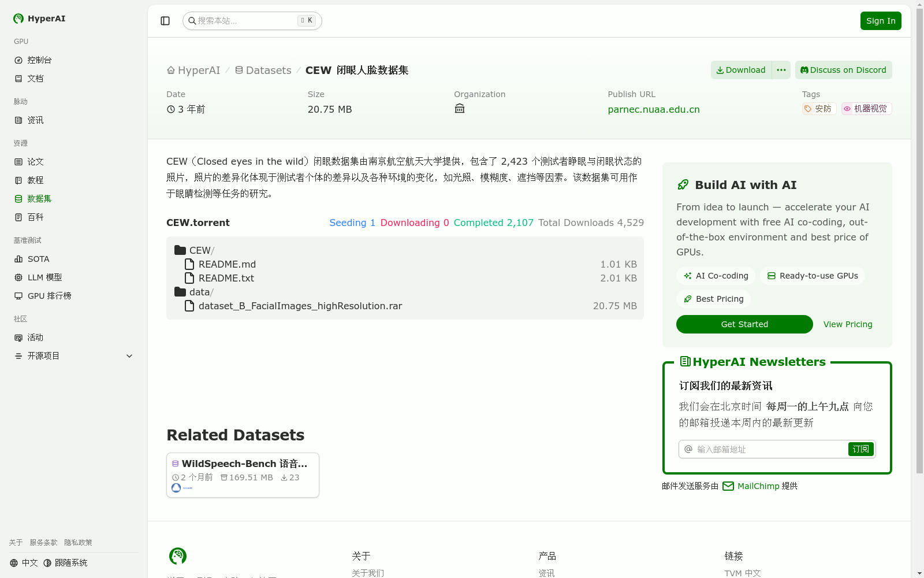Open SOTA benchmarks in sidebar

(73, 259)
